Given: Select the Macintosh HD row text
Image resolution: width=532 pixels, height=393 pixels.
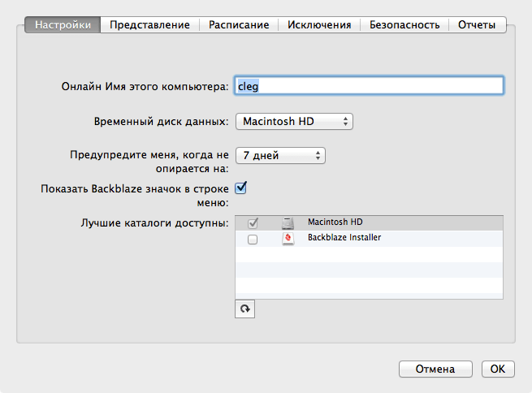Looking at the screenshot, I should (x=335, y=222).
